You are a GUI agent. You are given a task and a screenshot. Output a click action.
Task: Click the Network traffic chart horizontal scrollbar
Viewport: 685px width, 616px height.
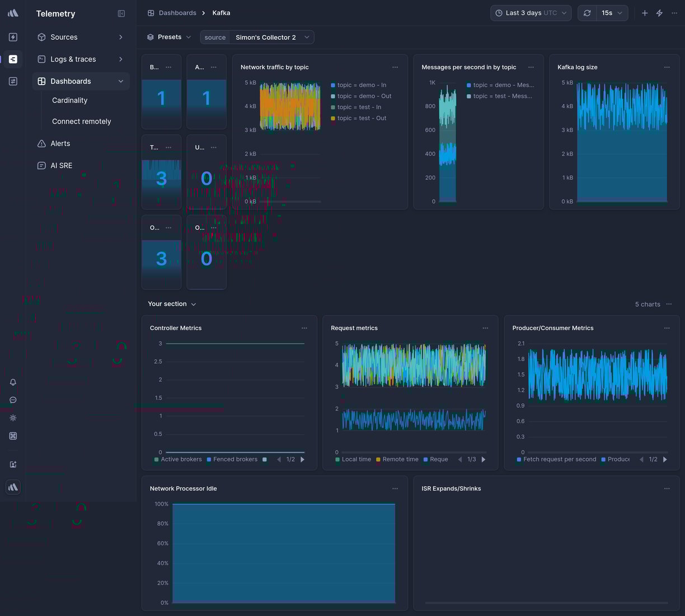click(290, 202)
